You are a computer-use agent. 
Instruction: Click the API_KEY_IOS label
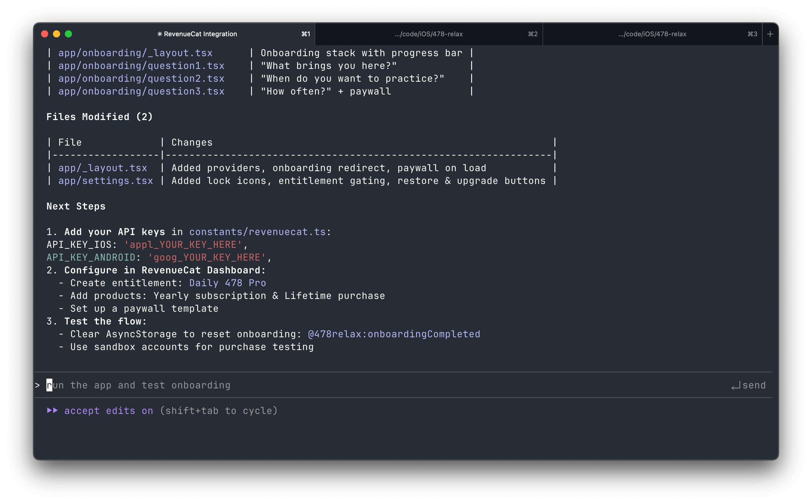click(79, 245)
